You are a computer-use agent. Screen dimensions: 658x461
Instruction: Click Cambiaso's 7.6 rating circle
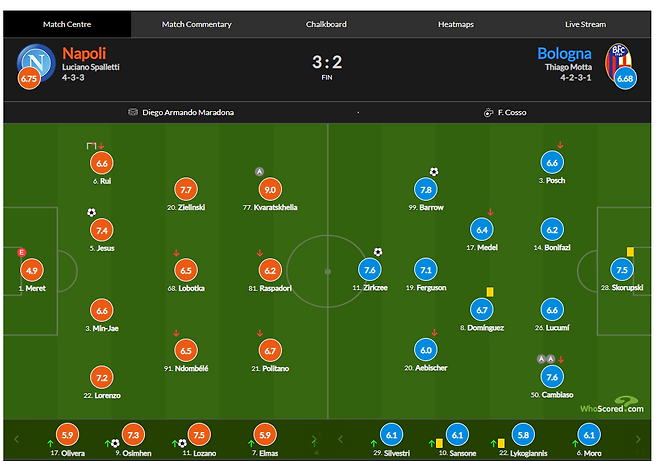pyautogui.click(x=553, y=377)
